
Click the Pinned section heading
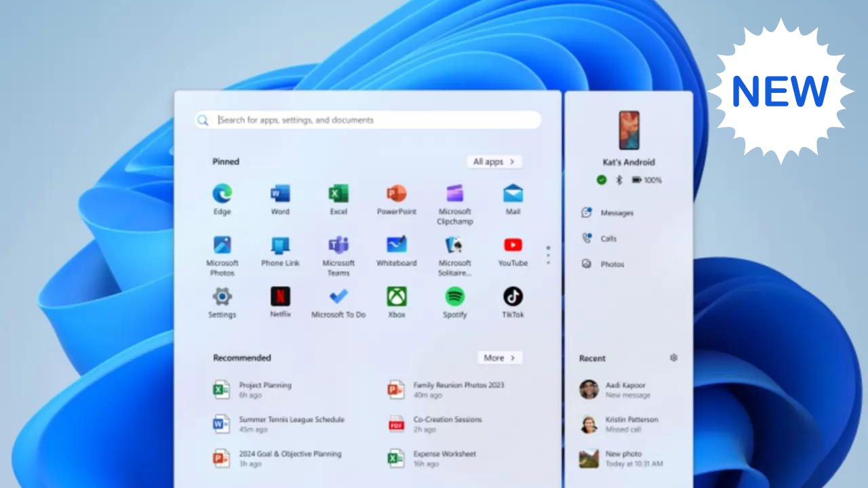coord(226,162)
